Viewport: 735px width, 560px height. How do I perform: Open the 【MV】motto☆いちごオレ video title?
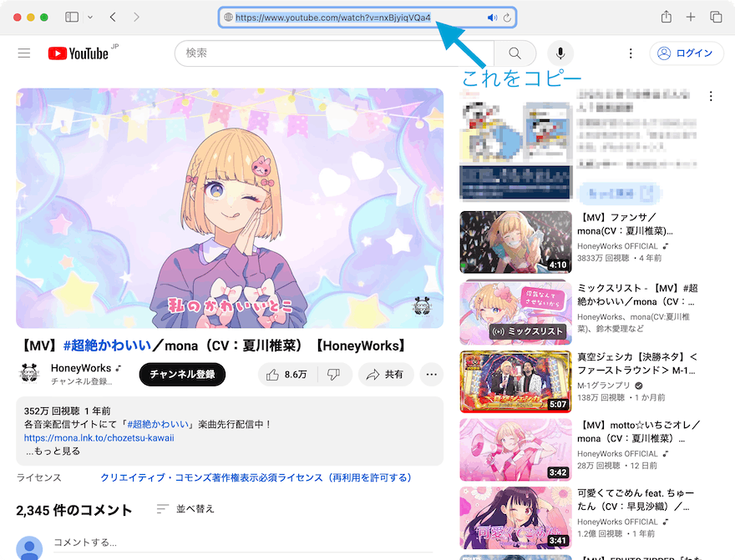pyautogui.click(x=640, y=431)
